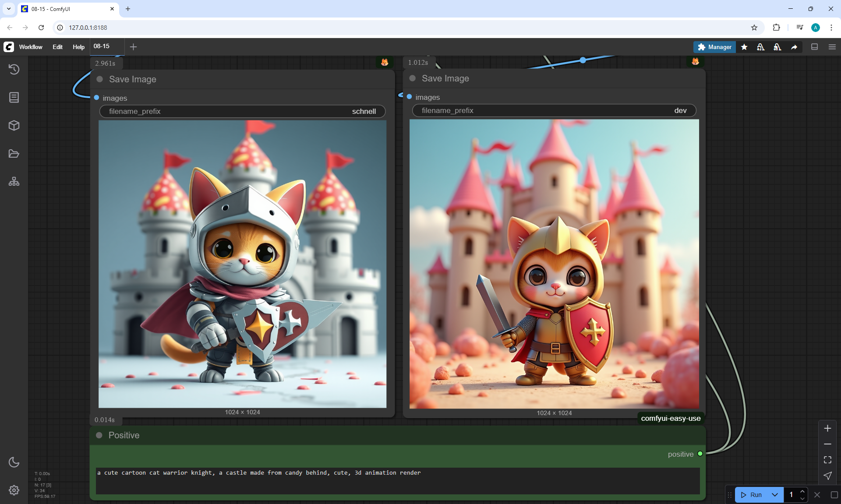Viewport: 841px width, 504px height.
Task: Open the queue history sidebar icon
Action: (x=14, y=69)
